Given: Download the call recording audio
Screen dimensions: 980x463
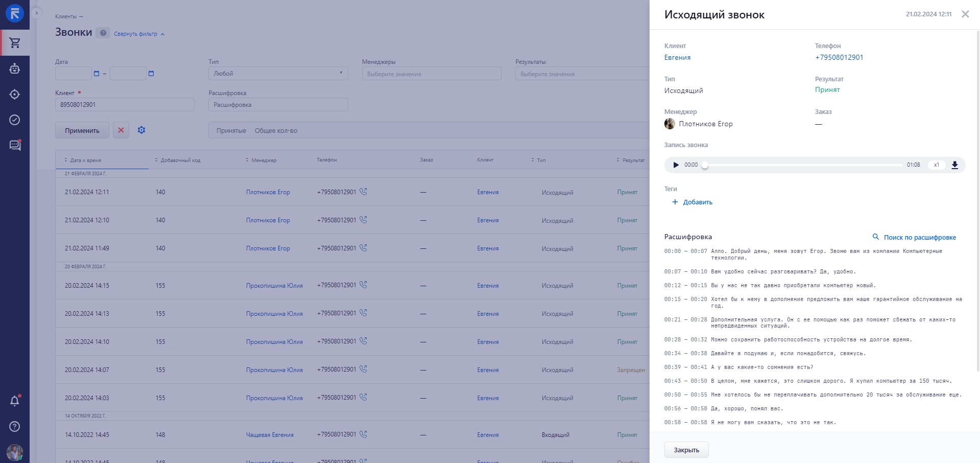Looking at the screenshot, I should [954, 165].
